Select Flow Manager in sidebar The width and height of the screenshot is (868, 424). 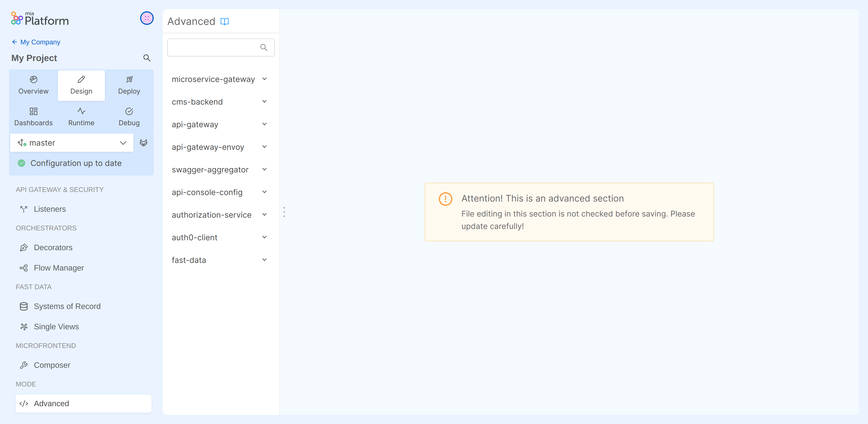[59, 268]
